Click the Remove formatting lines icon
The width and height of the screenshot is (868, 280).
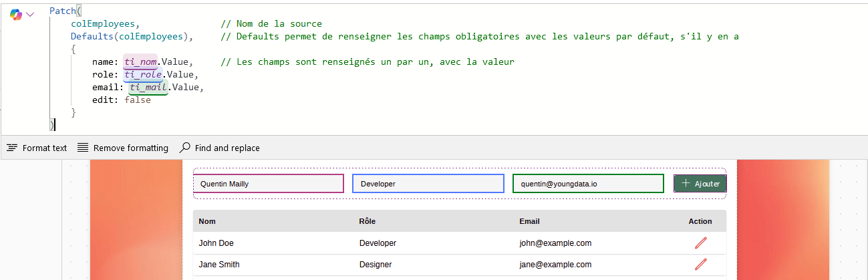point(83,148)
